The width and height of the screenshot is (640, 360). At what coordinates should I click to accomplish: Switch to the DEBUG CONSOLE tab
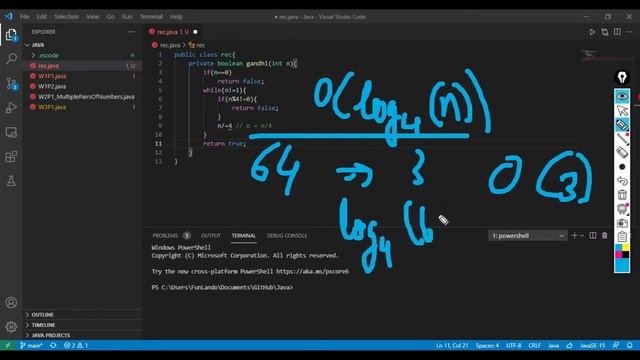tap(287, 236)
